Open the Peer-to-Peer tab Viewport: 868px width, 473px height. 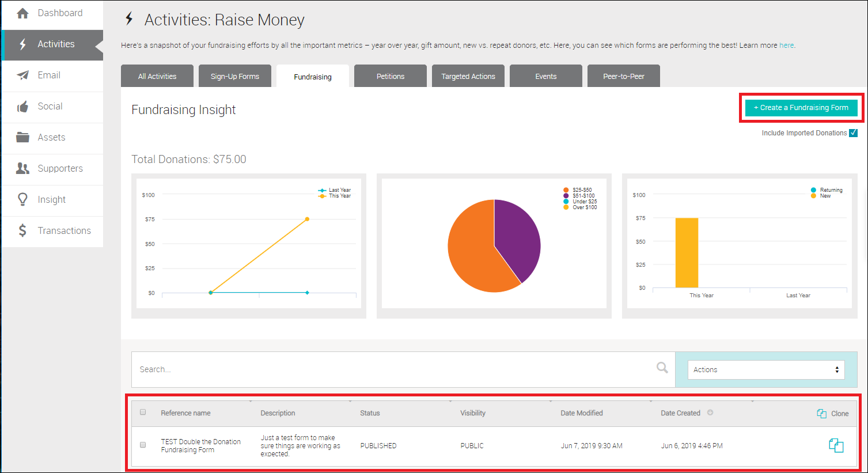(x=623, y=75)
